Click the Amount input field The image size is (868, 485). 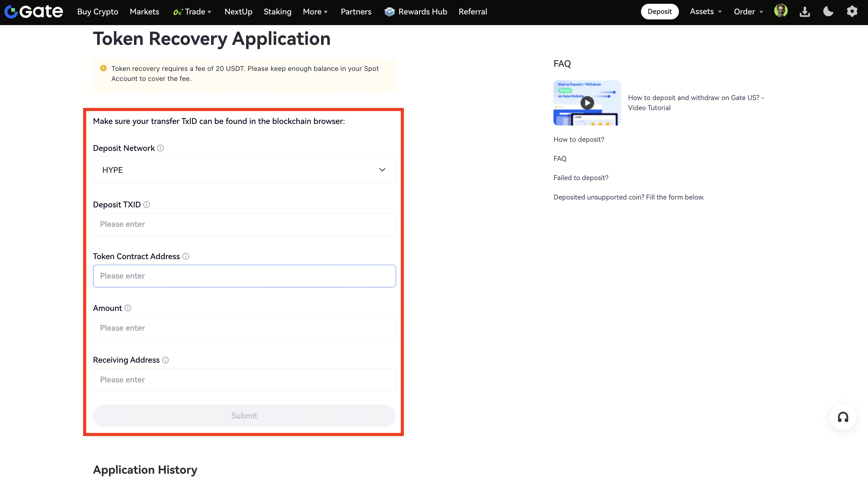pos(244,328)
